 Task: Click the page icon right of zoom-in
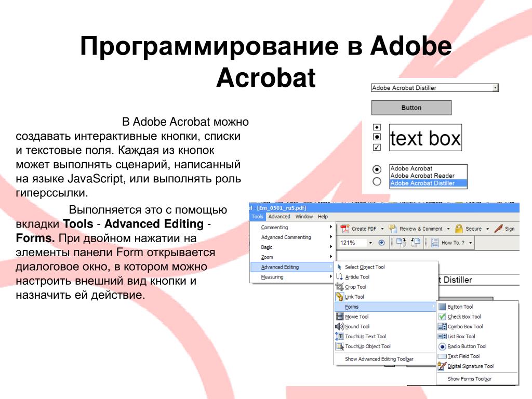(x=401, y=242)
